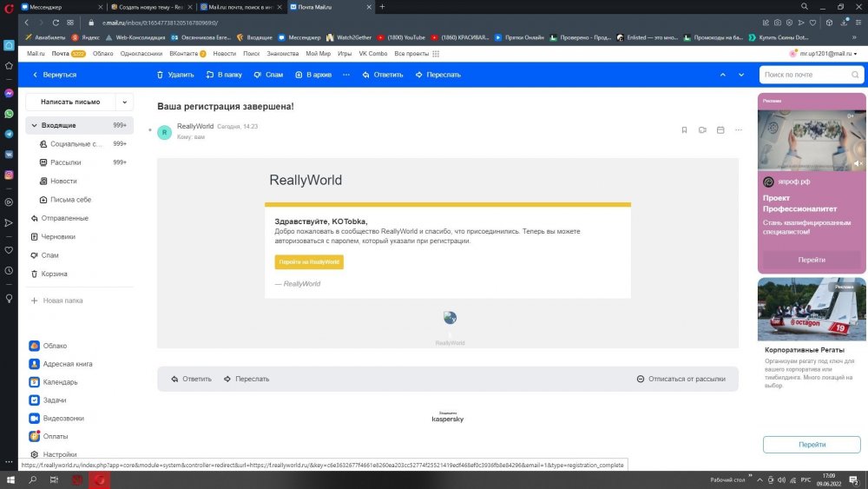Click Перейти in the япроф.рф ad
Image resolution: width=868 pixels, height=489 pixels.
(812, 260)
